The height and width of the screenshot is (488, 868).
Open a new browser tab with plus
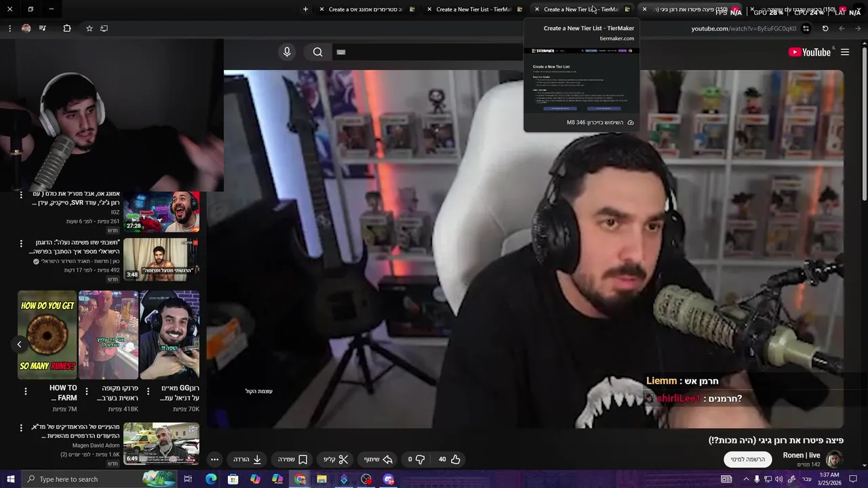pyautogui.click(x=305, y=9)
